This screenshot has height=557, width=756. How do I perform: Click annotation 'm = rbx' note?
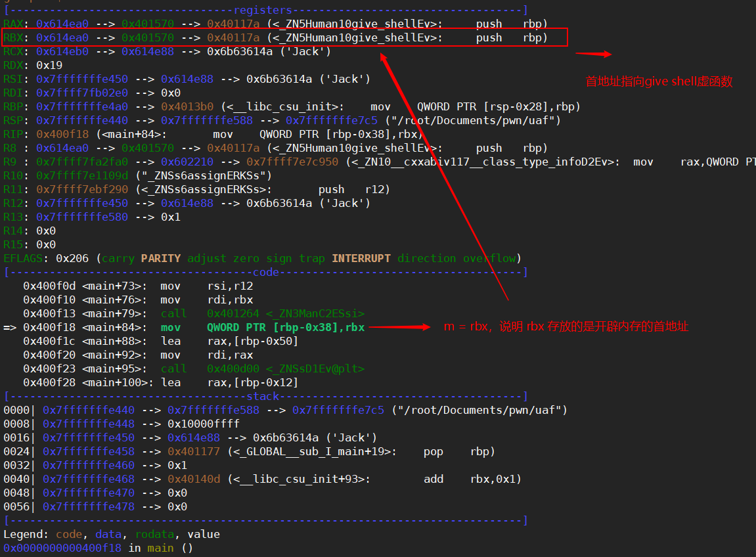tap(566, 326)
